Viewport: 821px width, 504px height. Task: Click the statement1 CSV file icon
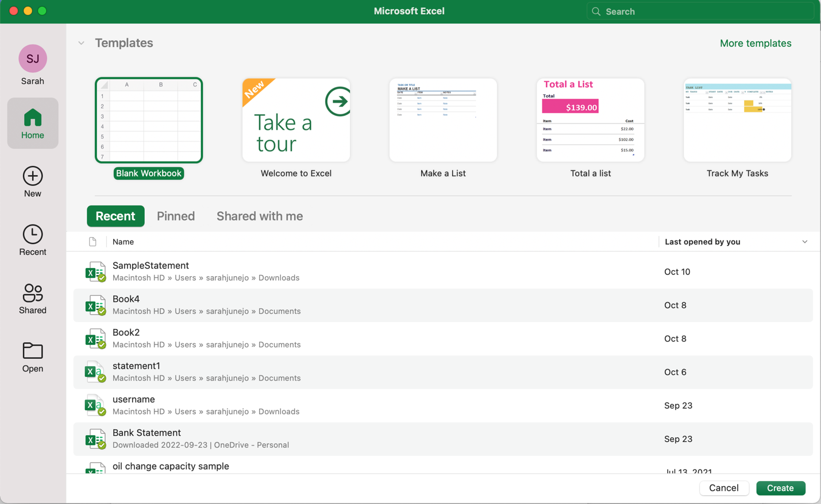(95, 372)
